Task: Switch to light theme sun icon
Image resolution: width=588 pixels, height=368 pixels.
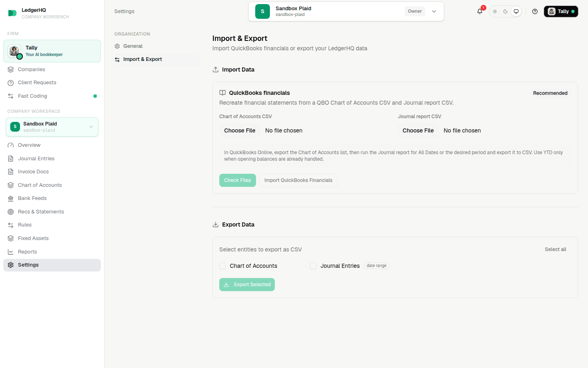Action: pos(495,11)
